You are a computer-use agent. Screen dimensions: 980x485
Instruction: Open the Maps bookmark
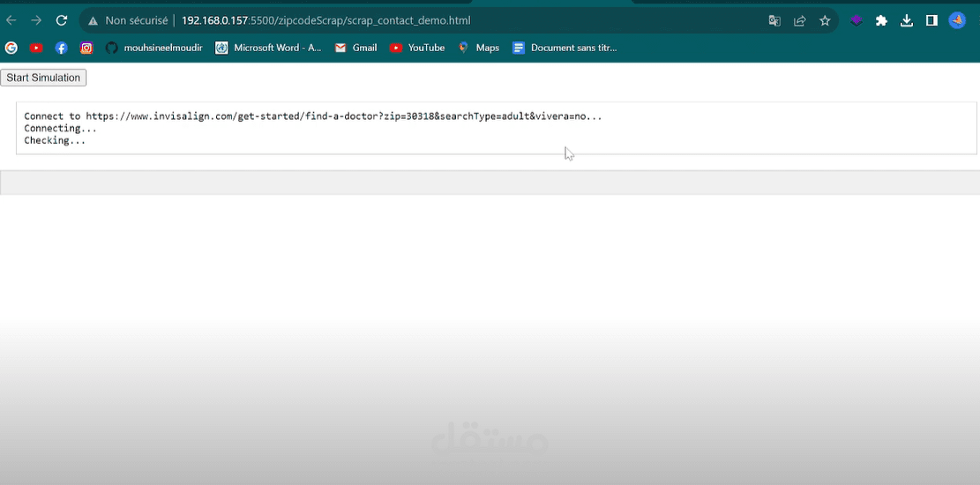[x=479, y=48]
